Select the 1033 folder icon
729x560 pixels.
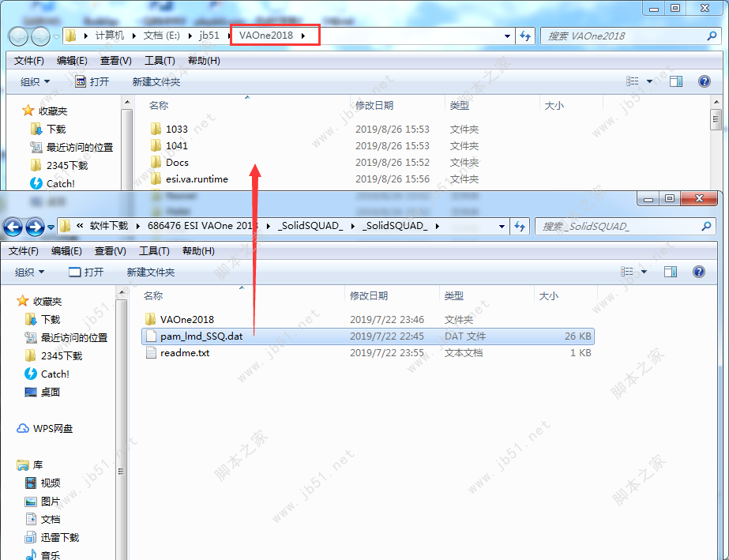tap(156, 129)
